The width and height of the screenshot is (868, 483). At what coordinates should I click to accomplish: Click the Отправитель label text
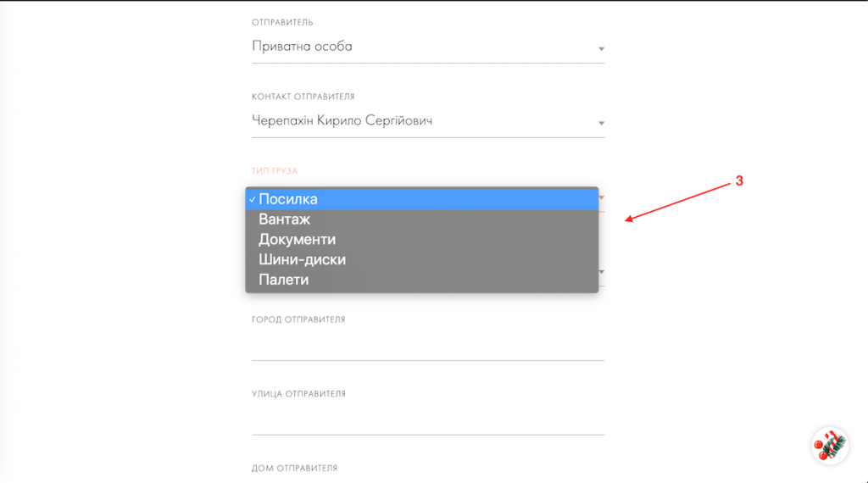282,22
